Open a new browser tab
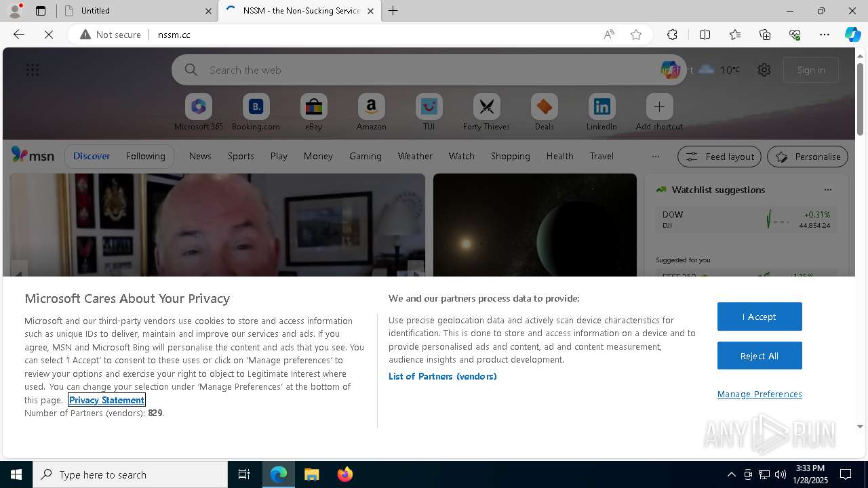Screen dimensions: 868x488 tap(393, 11)
